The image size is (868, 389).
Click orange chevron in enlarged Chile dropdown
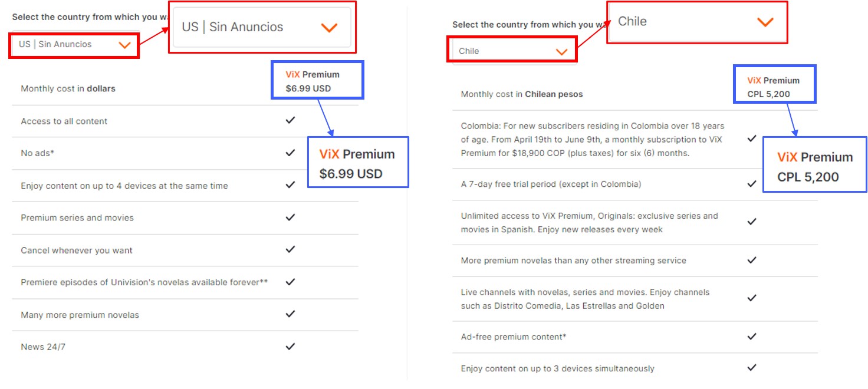click(x=765, y=22)
